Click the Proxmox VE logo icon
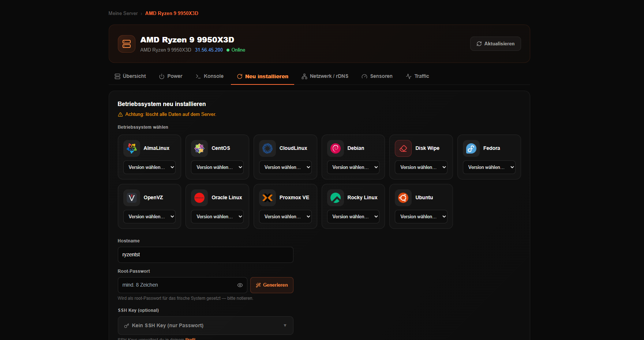This screenshot has width=644, height=340. 267,198
